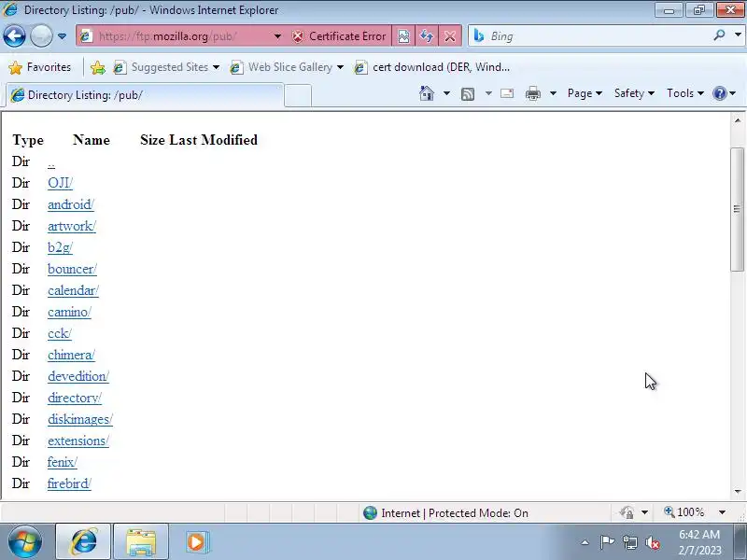Click the Forward navigation arrow button
The image size is (747, 560).
pyautogui.click(x=41, y=35)
